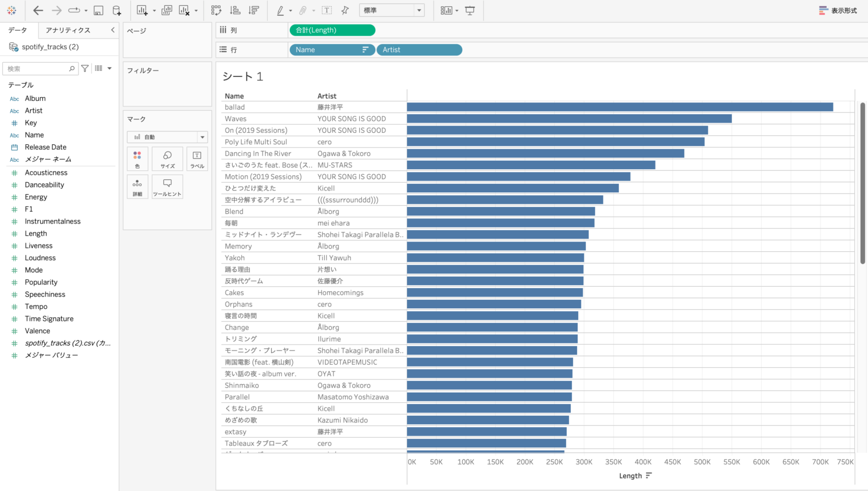Toggle presentation mode on the toolbar

pyautogui.click(x=470, y=10)
